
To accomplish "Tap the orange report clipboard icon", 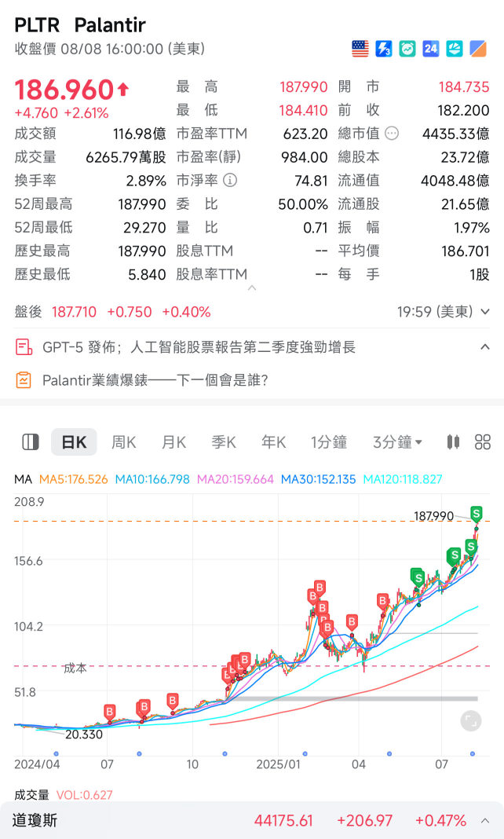I will (x=24, y=380).
